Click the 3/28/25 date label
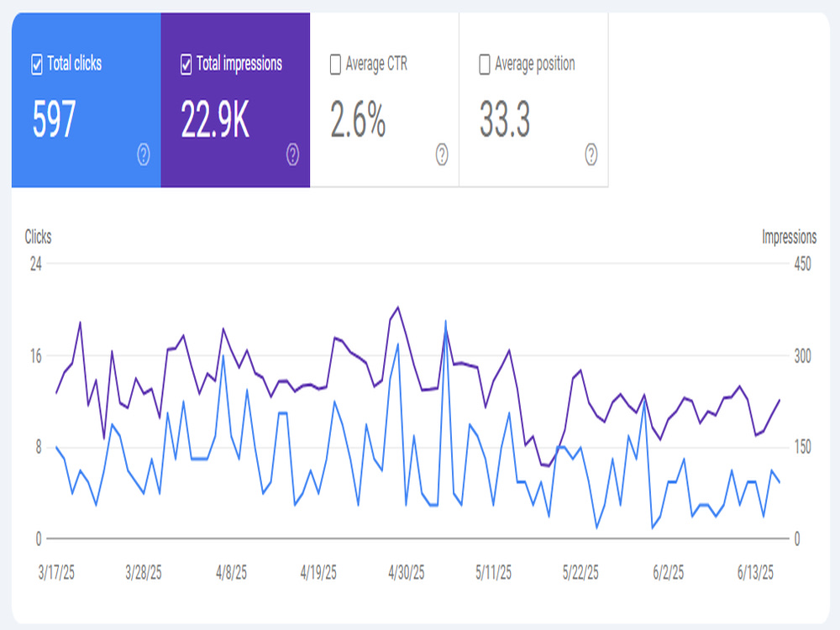 pyautogui.click(x=144, y=573)
